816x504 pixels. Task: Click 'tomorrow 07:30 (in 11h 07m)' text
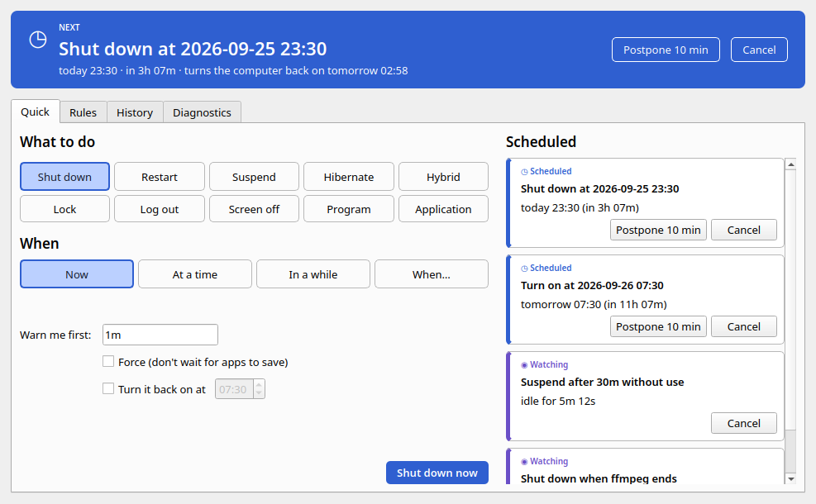pyautogui.click(x=594, y=304)
